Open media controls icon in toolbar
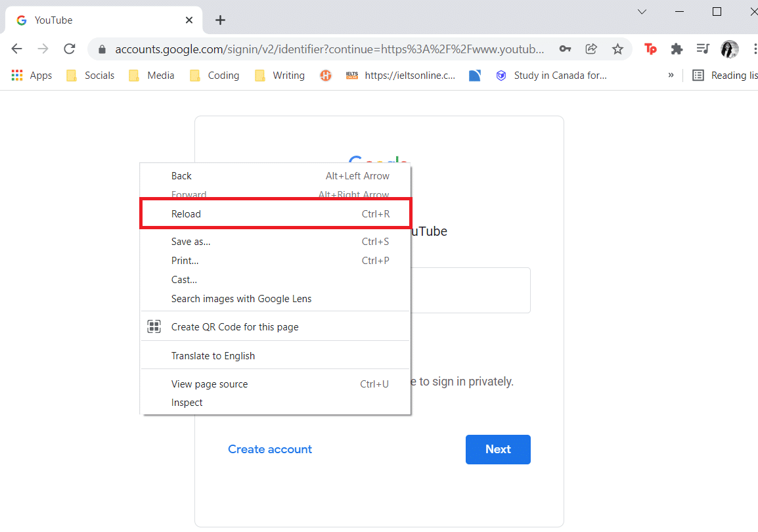758x532 pixels. coord(703,49)
